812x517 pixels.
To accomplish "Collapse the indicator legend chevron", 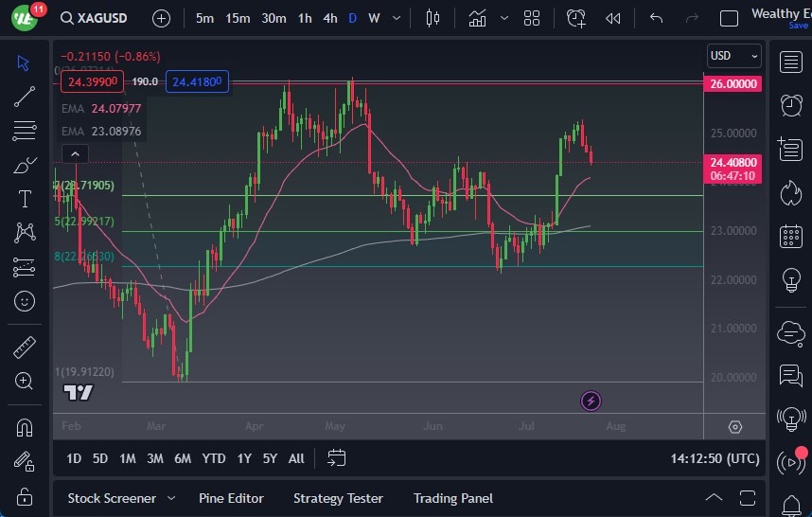I will [75, 154].
